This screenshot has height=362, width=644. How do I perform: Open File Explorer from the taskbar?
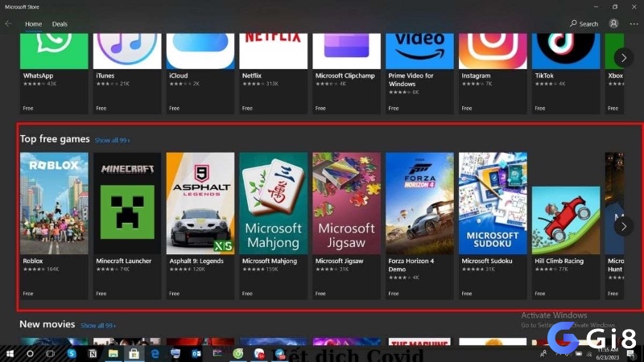click(x=114, y=353)
